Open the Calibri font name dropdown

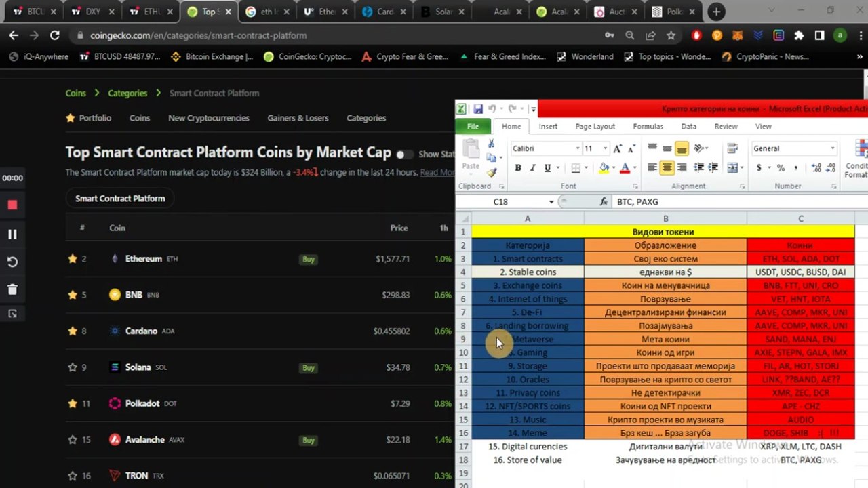[x=577, y=148]
